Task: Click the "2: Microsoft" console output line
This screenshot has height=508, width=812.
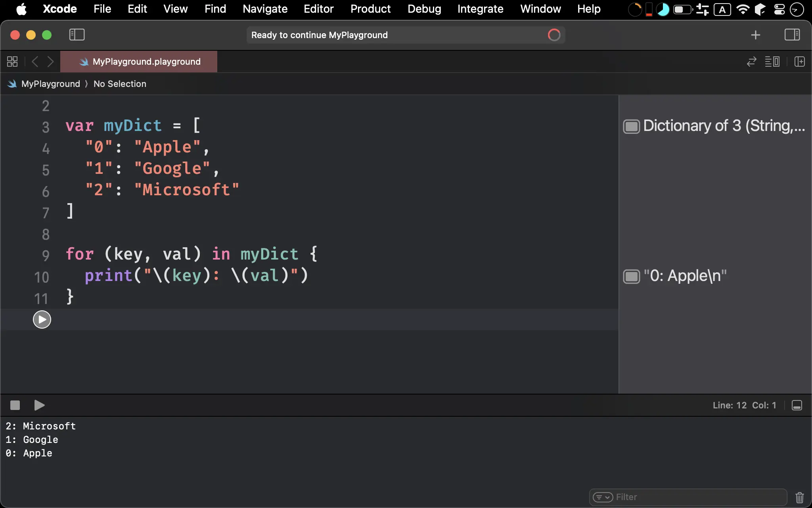Action: point(40,426)
